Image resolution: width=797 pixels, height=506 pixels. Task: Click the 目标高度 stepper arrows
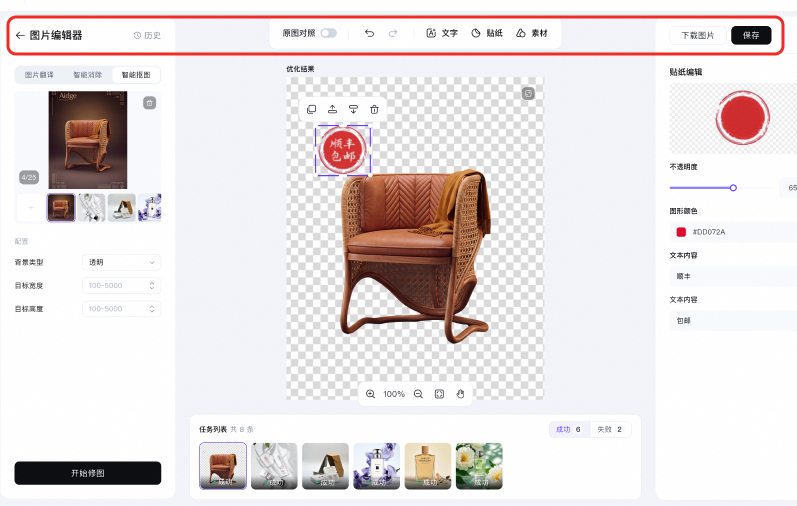tap(151, 309)
